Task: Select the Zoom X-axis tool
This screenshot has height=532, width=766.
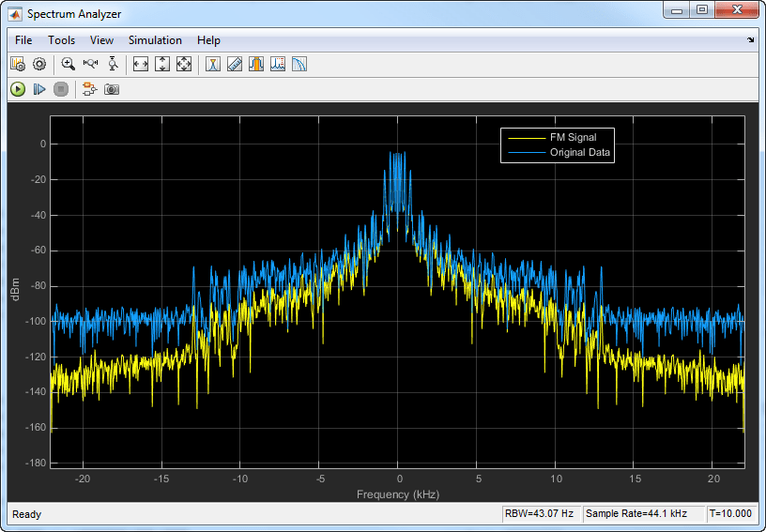Action: pyautogui.click(x=91, y=65)
